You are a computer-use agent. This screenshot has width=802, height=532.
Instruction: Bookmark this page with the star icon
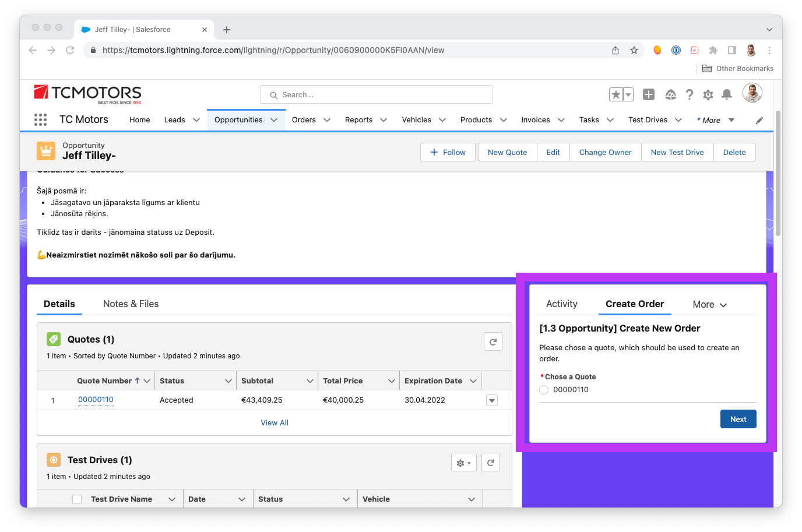coord(634,50)
